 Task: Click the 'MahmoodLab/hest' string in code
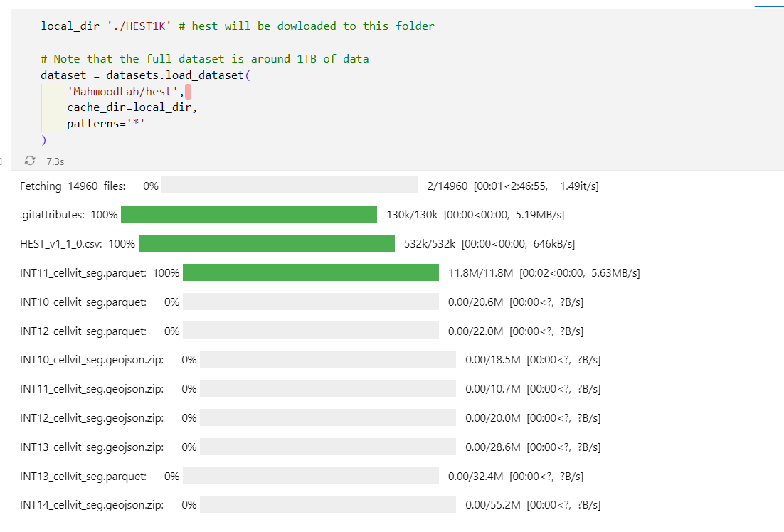point(122,92)
